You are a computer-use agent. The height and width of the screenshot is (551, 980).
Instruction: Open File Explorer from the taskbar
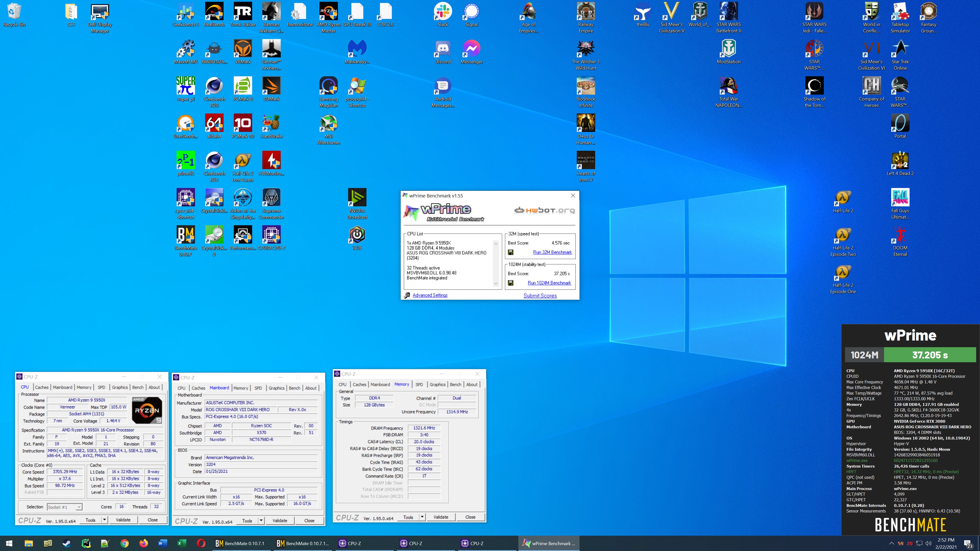click(x=29, y=543)
